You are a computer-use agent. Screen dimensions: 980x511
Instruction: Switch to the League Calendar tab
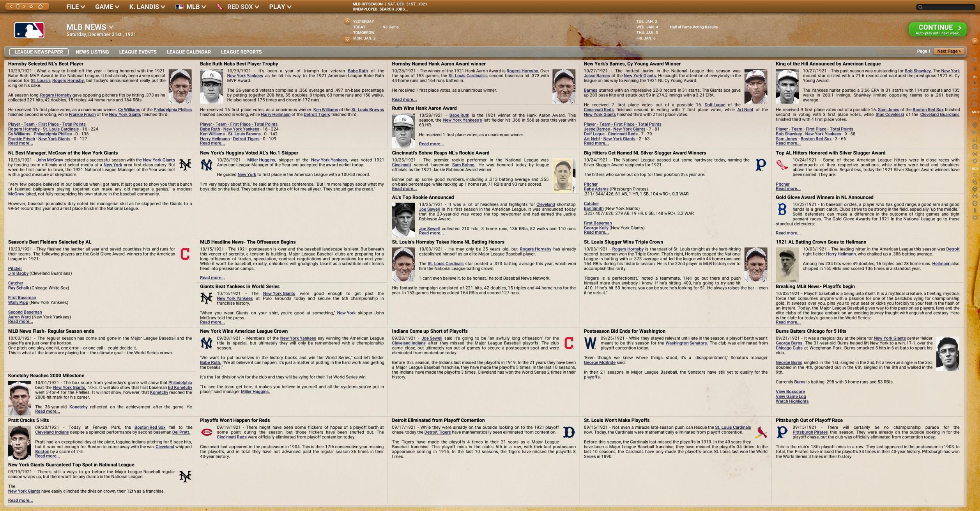point(189,52)
